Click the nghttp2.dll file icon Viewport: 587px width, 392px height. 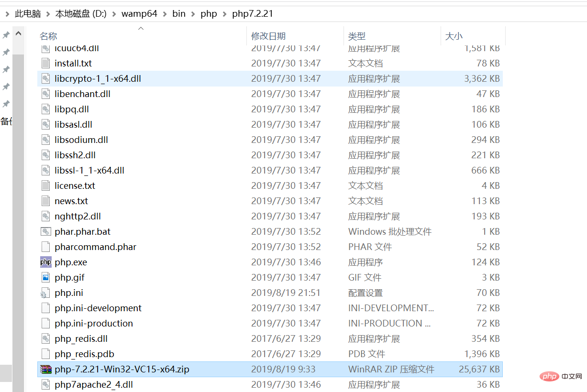[45, 216]
